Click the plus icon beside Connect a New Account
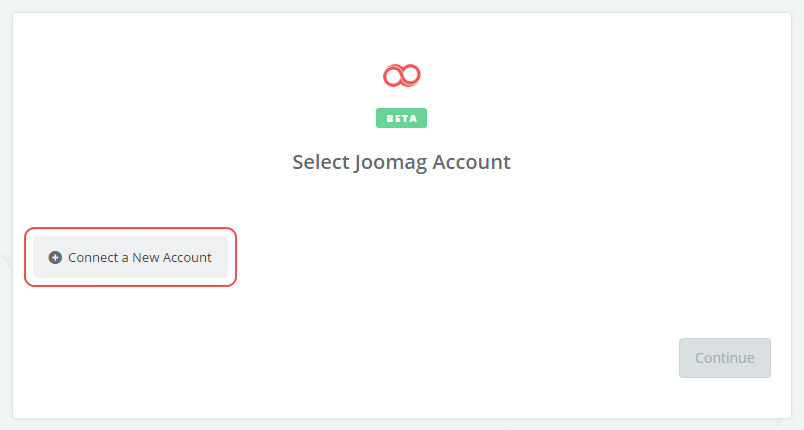Screen dimensions: 804x430 pyautogui.click(x=55, y=257)
